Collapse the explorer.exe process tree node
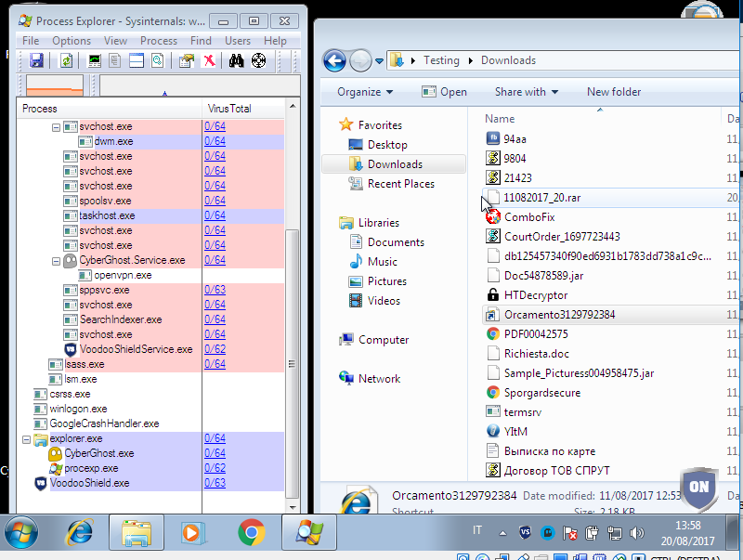Image resolution: width=743 pixels, height=560 pixels. (x=26, y=438)
